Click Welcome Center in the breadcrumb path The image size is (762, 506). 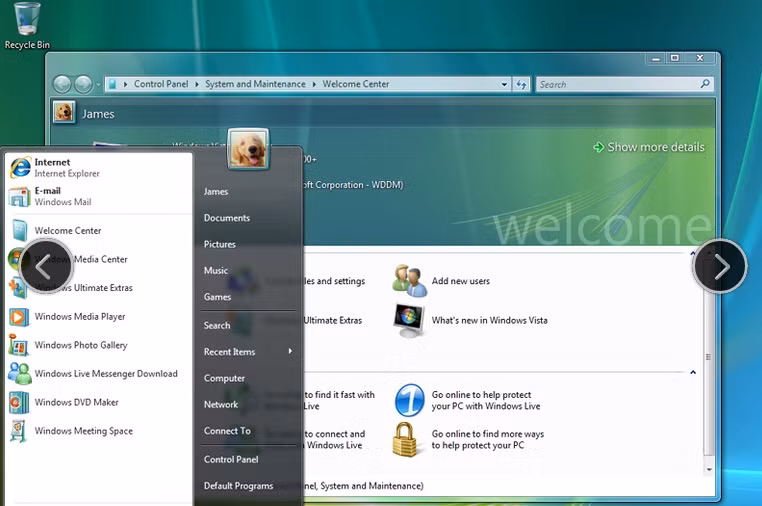(356, 84)
